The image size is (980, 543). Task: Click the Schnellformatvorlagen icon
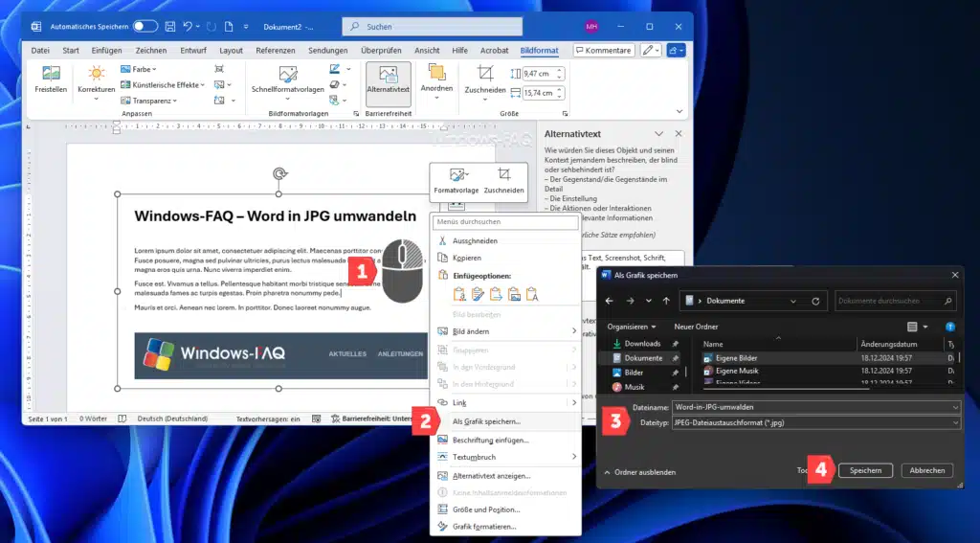(287, 74)
